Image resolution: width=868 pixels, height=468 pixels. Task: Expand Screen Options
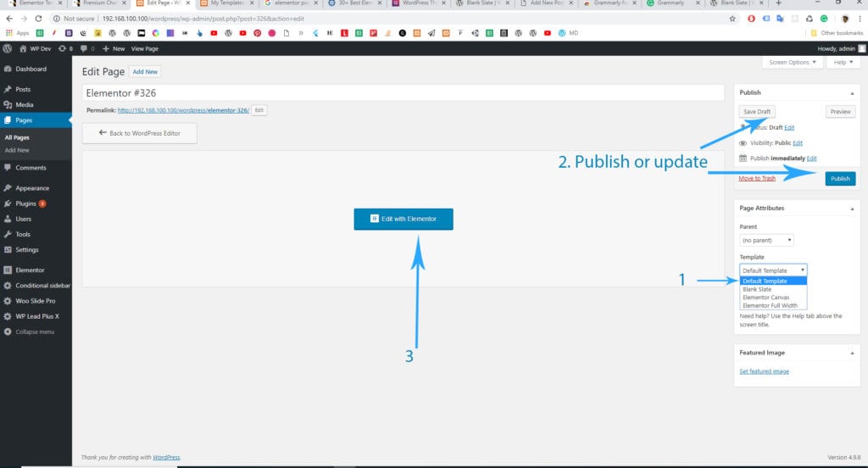793,63
